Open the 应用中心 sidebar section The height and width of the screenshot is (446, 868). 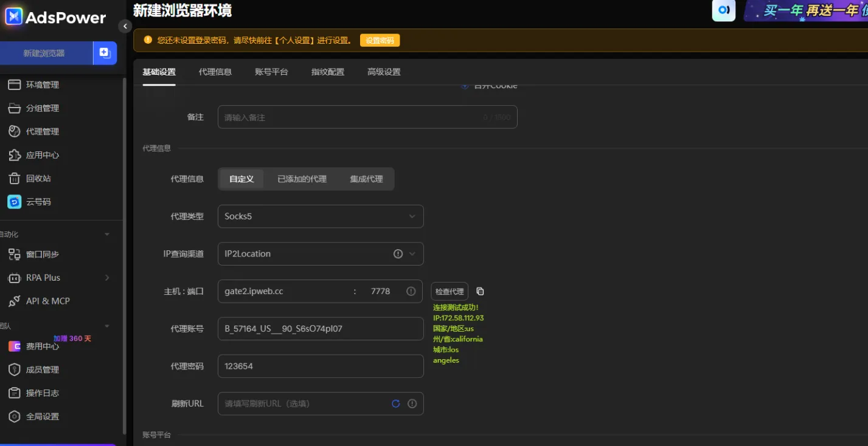pyautogui.click(x=41, y=155)
